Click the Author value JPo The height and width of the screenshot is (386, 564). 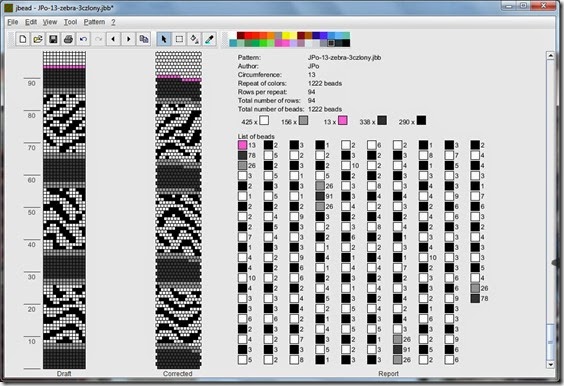click(x=314, y=66)
